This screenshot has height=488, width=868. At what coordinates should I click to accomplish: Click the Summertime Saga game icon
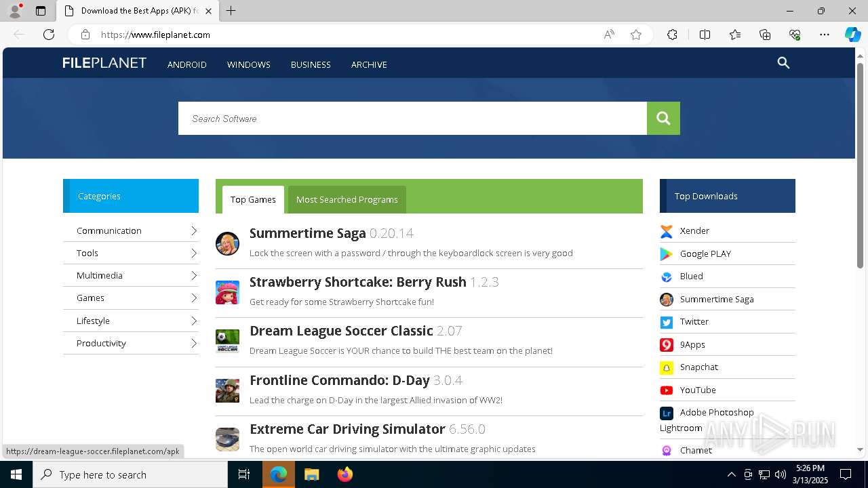227,243
